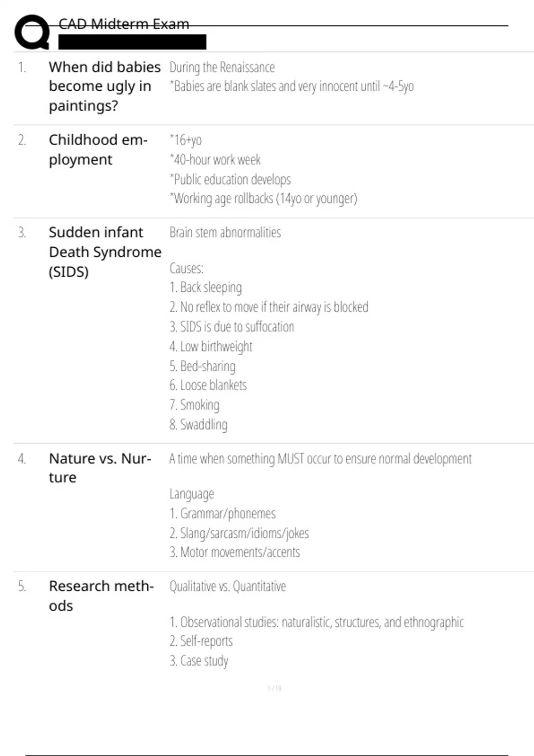Click the 'Back sleeping' cause item
The image size is (534, 756).
206,288
